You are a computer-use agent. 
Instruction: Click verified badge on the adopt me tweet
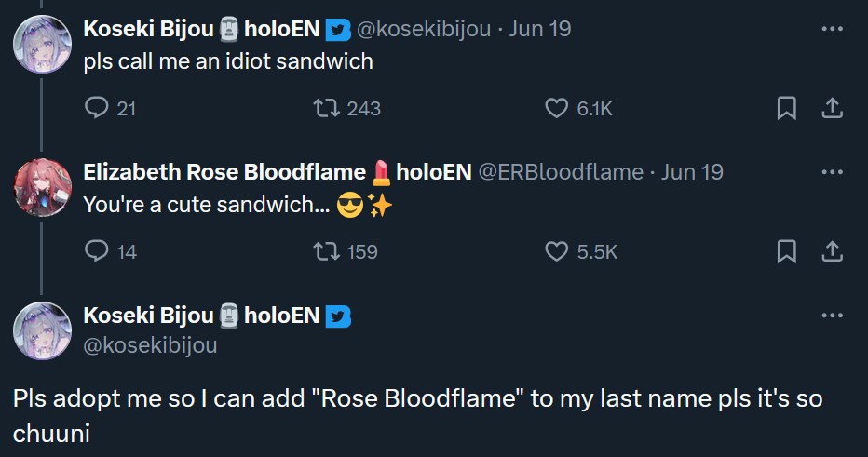tap(339, 316)
